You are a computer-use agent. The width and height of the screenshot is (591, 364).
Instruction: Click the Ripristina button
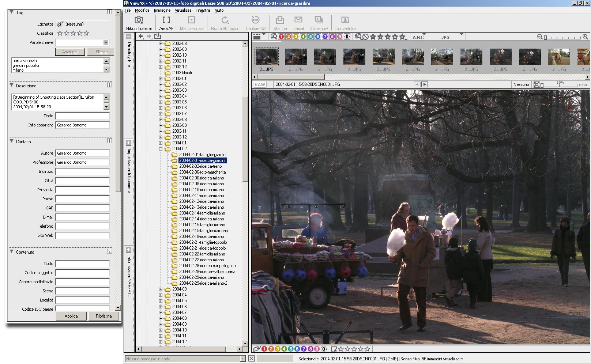click(x=104, y=316)
